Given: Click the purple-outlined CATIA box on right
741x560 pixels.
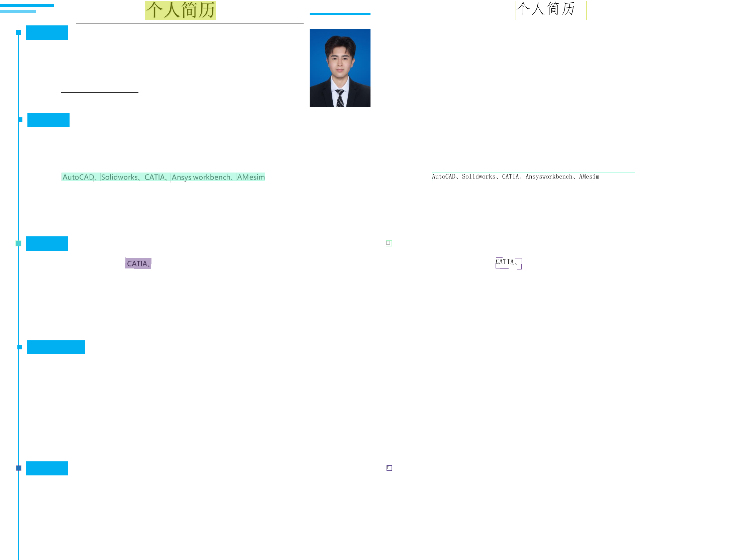Looking at the screenshot, I should tap(508, 263).
